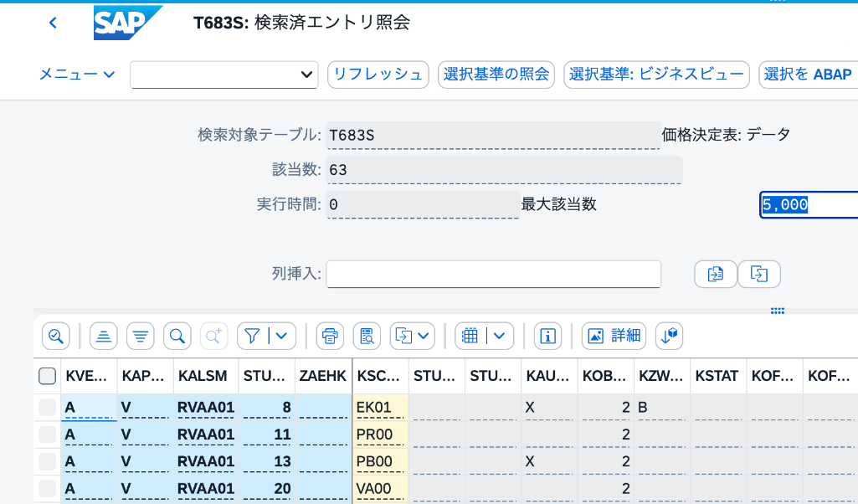Click the EK01 cell
858x504 pixels.
[x=380, y=407]
